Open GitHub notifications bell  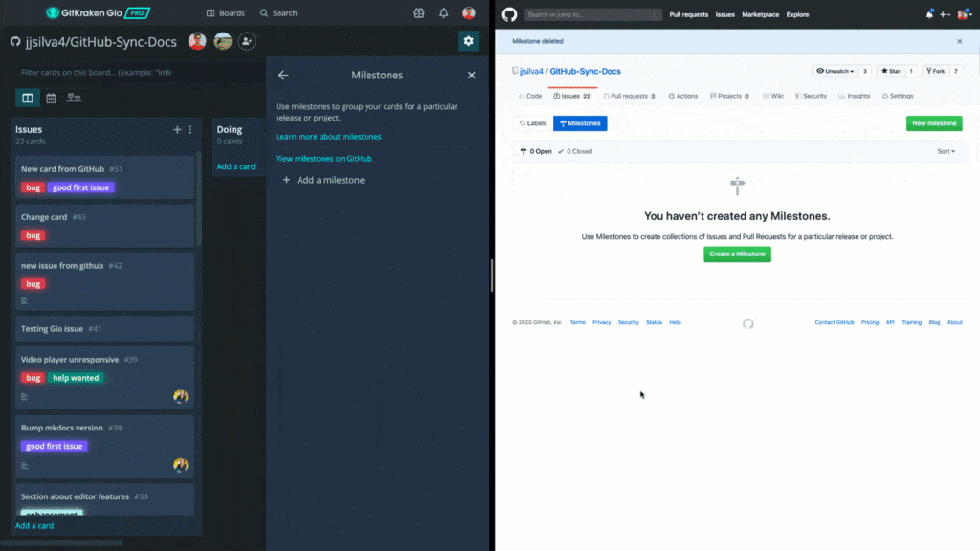tap(929, 14)
